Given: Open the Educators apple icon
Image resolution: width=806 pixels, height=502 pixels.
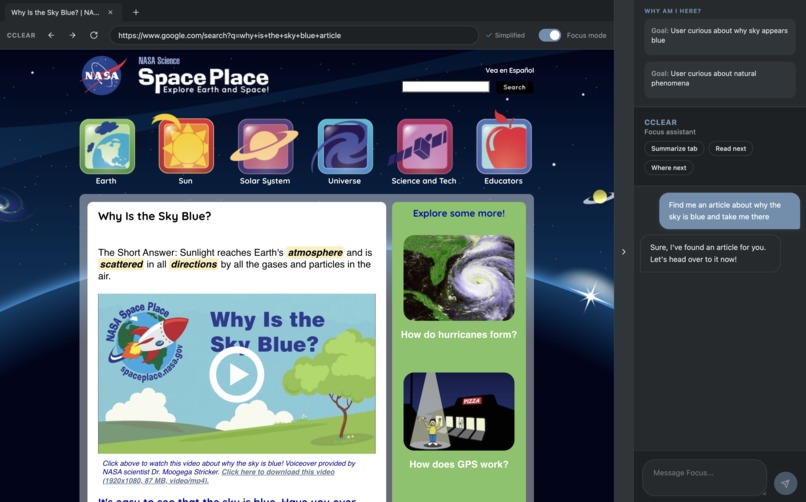Looking at the screenshot, I should tap(504, 145).
